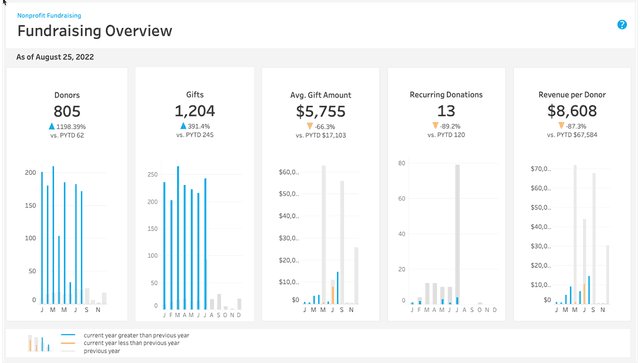Click orange down triangle under Avg. Gift Amount
The height and width of the screenshot is (363, 640).
point(310,126)
